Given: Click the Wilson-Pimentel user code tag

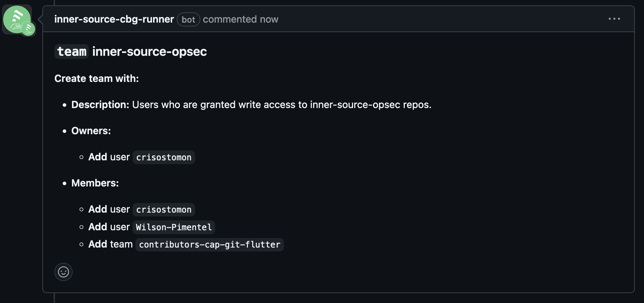Looking at the screenshot, I should coord(174,227).
